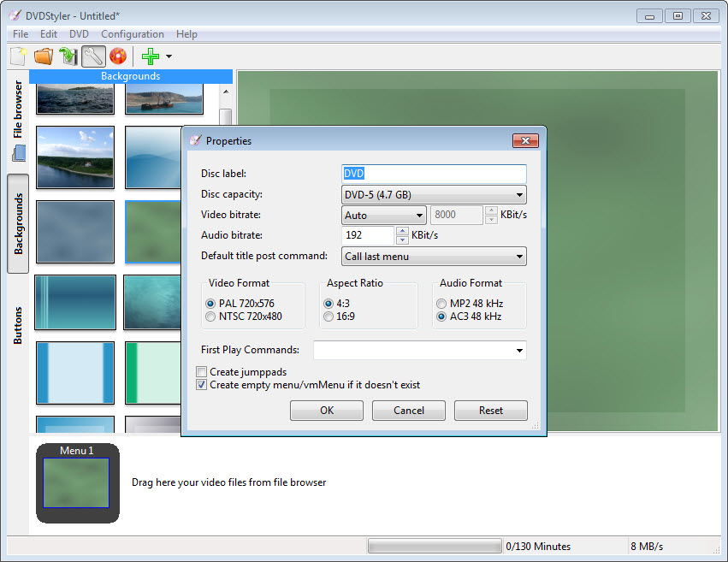Click the Backgrounds panel header

point(131,77)
